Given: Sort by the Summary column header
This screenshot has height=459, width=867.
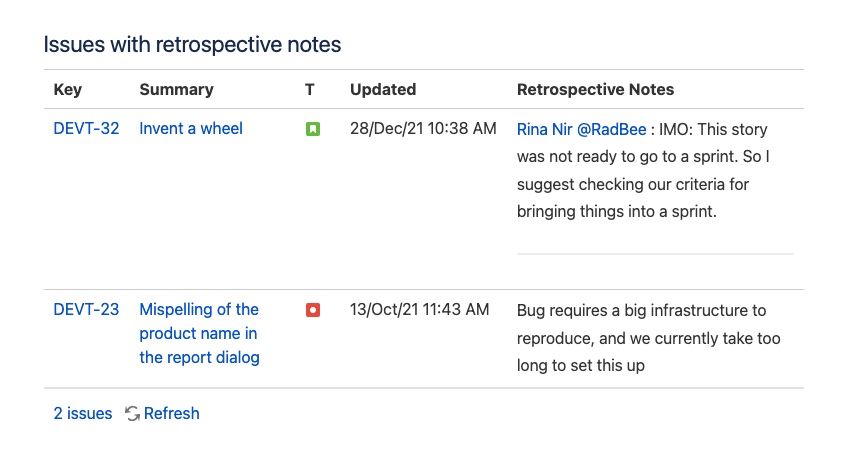Looking at the screenshot, I should 176,89.
